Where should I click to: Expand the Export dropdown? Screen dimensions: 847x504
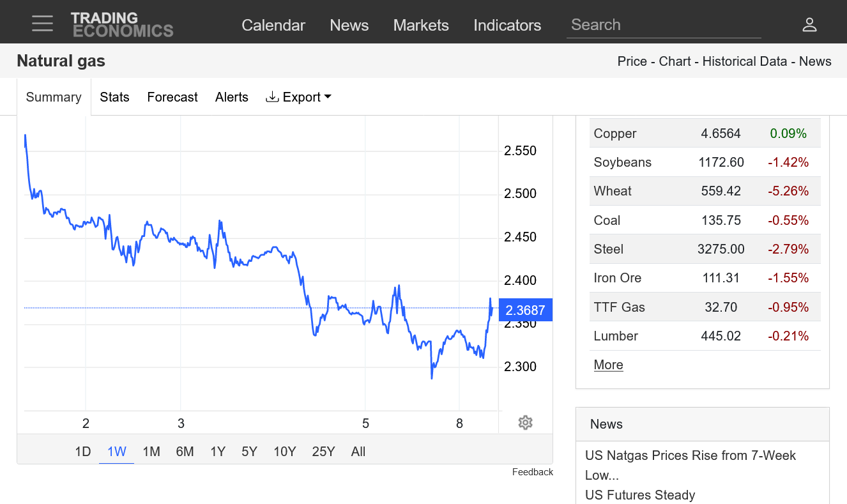point(299,97)
